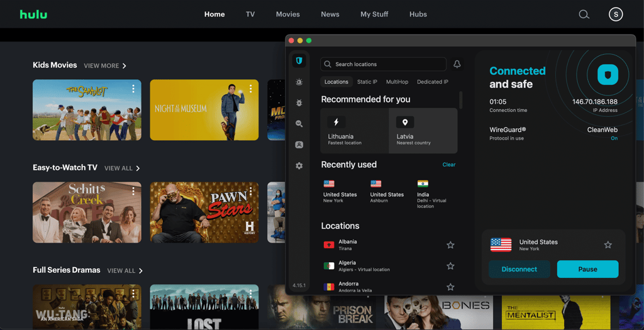
Task: Click the CleanWeb On status
Action: (x=614, y=138)
